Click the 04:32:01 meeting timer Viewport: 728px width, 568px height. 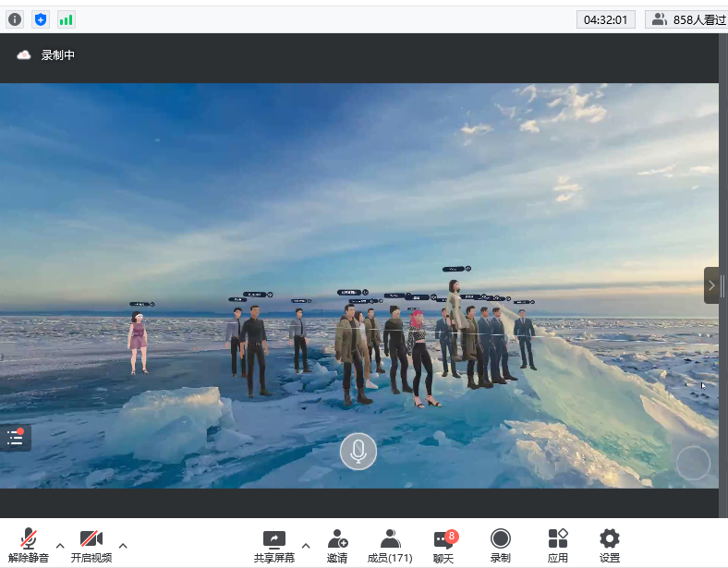click(x=605, y=20)
